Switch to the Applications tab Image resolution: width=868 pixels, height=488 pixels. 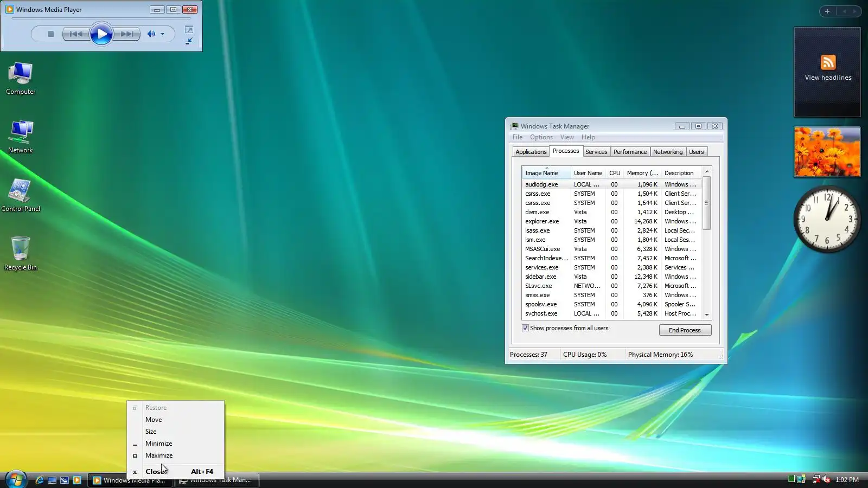pyautogui.click(x=531, y=152)
